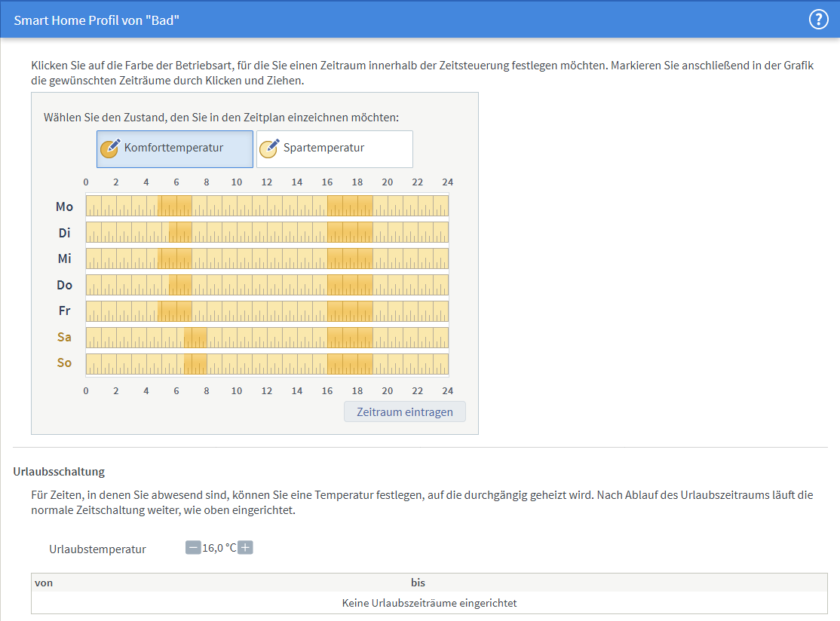
Task: Decrease Urlaubstemperatur with the minus button
Action: click(x=193, y=548)
